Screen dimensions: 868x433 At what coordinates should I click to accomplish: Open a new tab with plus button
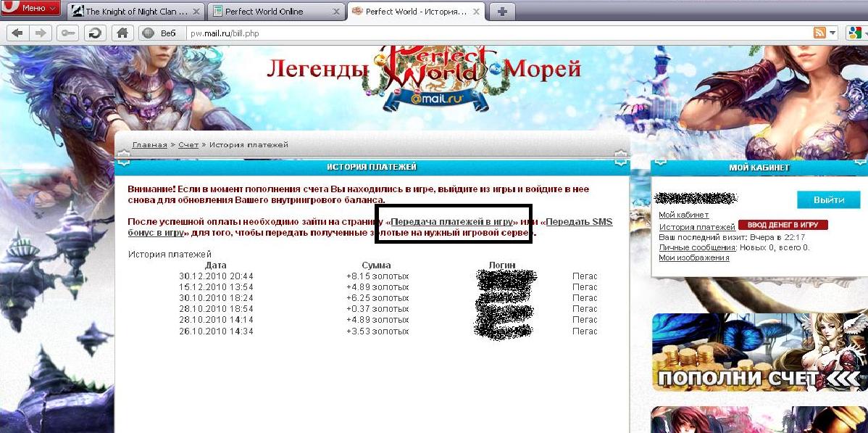[502, 12]
